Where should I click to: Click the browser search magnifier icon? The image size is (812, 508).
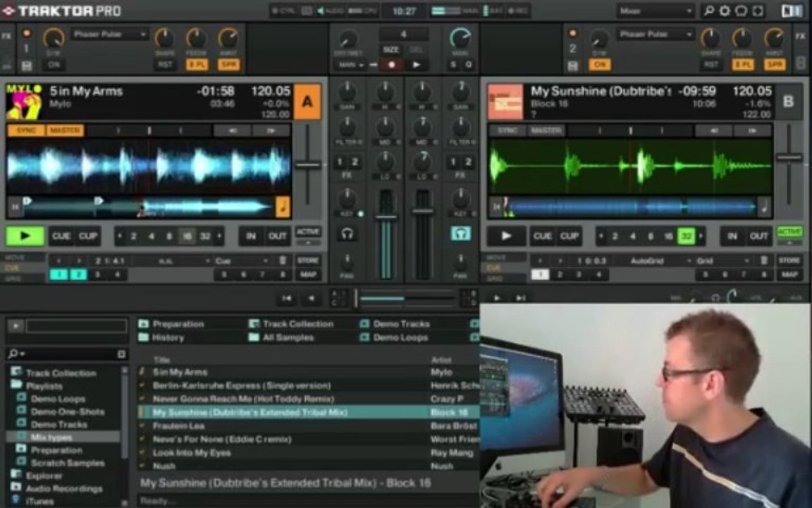(x=13, y=353)
